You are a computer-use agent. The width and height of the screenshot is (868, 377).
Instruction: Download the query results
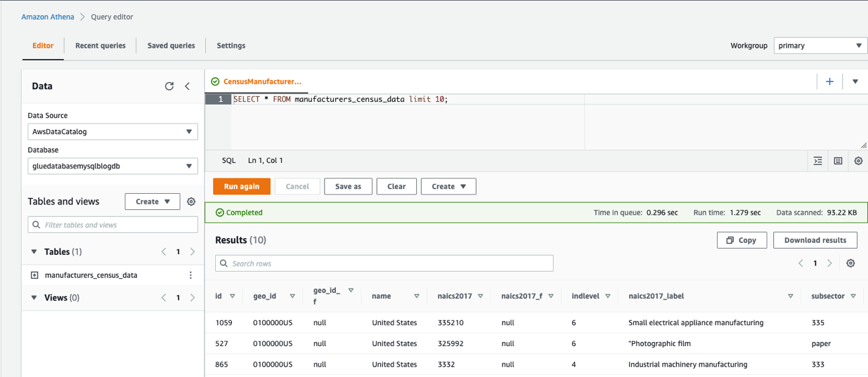[x=815, y=240]
